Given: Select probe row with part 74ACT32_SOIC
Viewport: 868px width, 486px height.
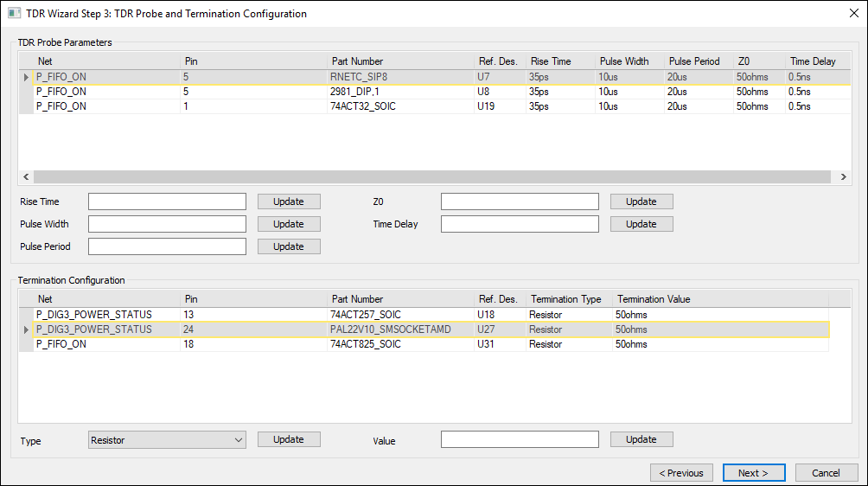Looking at the screenshot, I should [363, 106].
